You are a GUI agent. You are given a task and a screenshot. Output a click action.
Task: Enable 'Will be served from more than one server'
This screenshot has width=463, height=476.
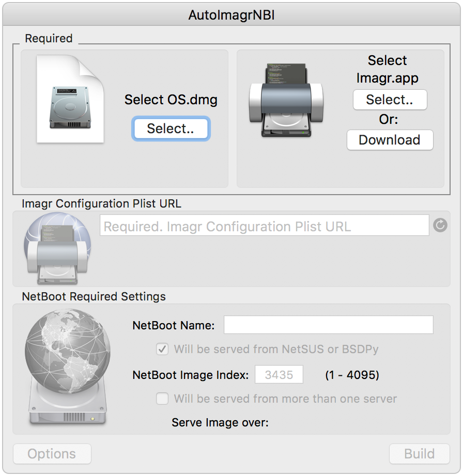tap(162, 399)
